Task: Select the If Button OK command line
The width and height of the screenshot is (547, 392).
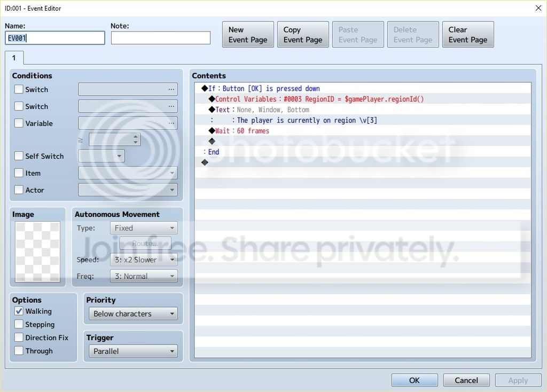Action: point(363,88)
